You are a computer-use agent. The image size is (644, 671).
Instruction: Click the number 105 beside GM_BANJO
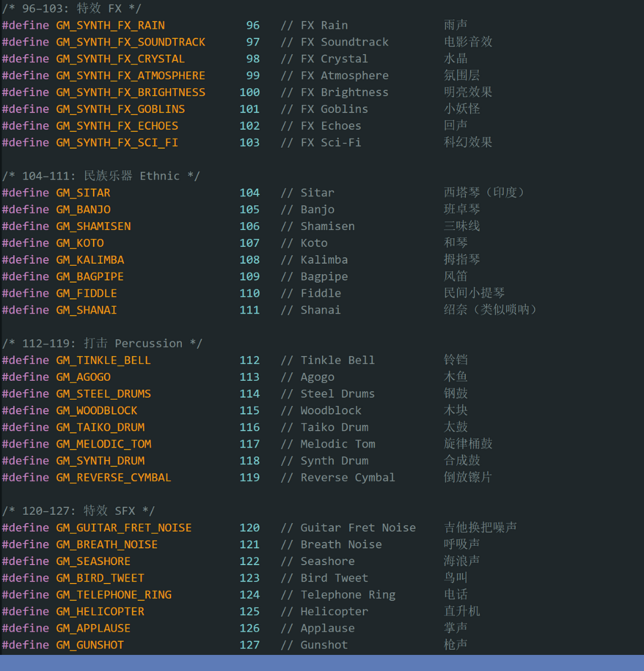[249, 209]
